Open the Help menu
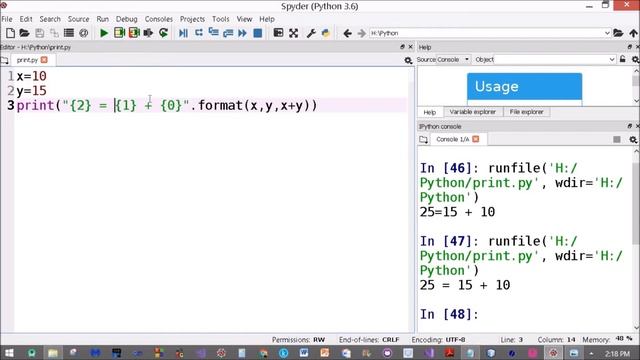This screenshot has height=360, width=640. 267,19
